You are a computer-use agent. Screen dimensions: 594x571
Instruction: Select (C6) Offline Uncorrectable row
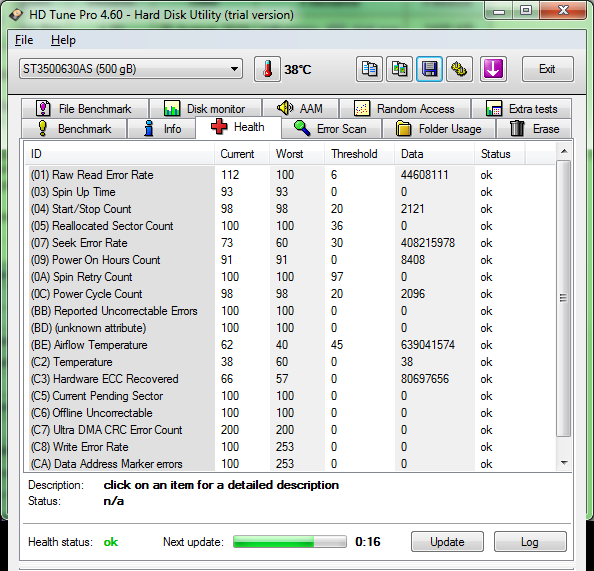(290, 413)
